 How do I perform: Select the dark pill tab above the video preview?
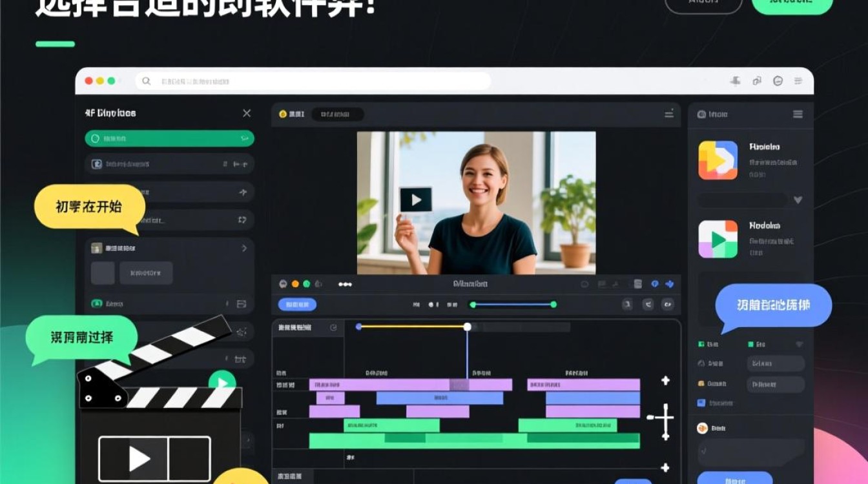(337, 114)
